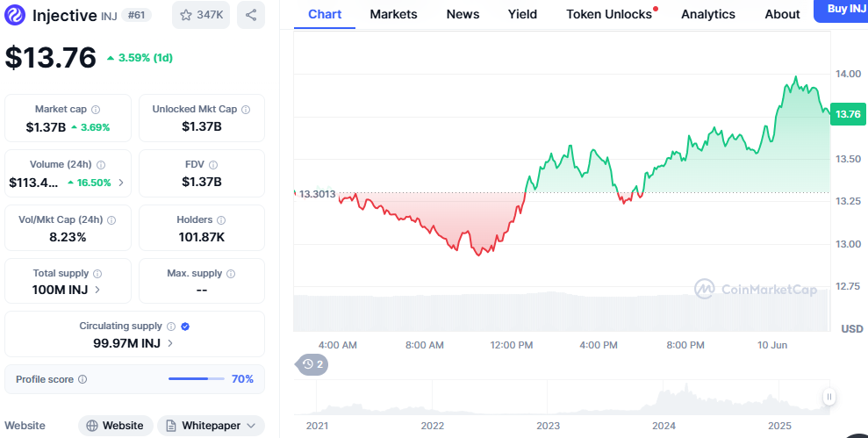Click the 70% profile score value
The height and width of the screenshot is (438, 868).
(242, 379)
